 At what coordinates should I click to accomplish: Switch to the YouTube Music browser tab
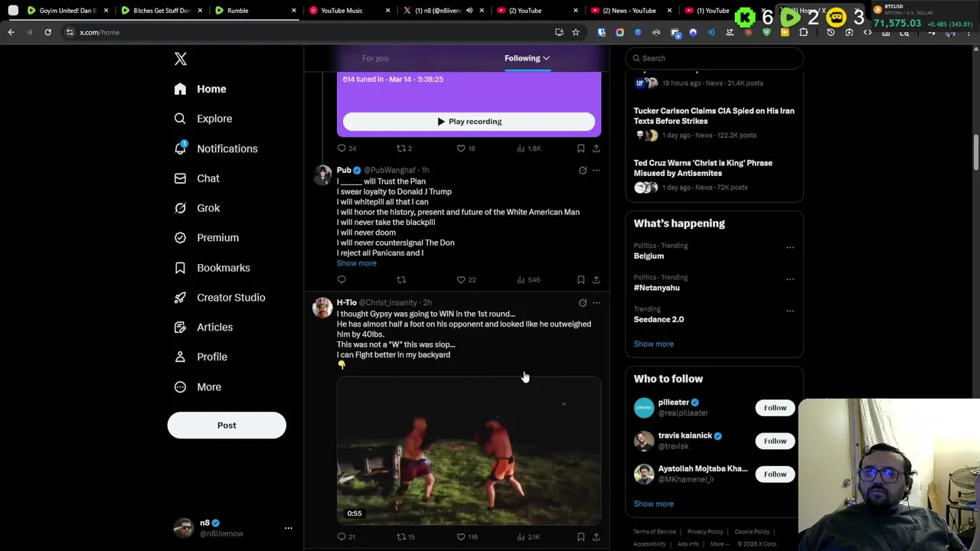[348, 11]
